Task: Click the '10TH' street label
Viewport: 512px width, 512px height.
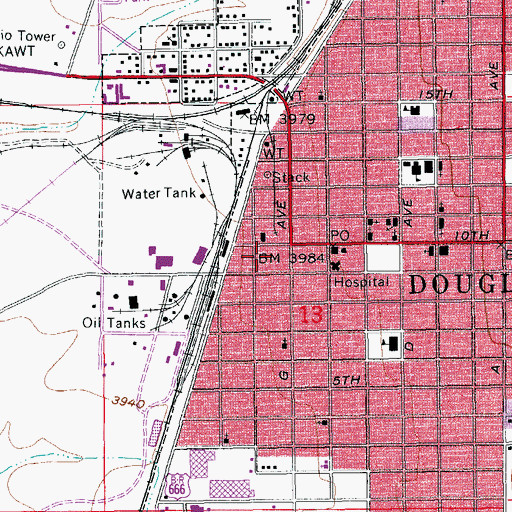Action: (472, 236)
